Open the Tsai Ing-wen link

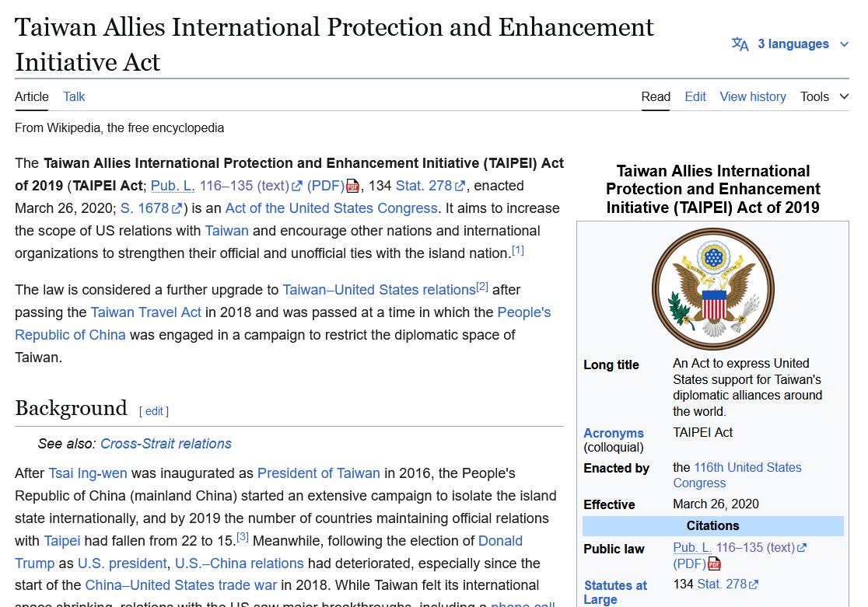click(88, 473)
